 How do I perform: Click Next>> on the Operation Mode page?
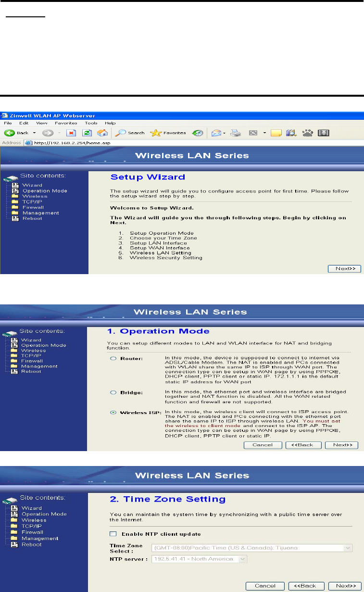(x=342, y=445)
